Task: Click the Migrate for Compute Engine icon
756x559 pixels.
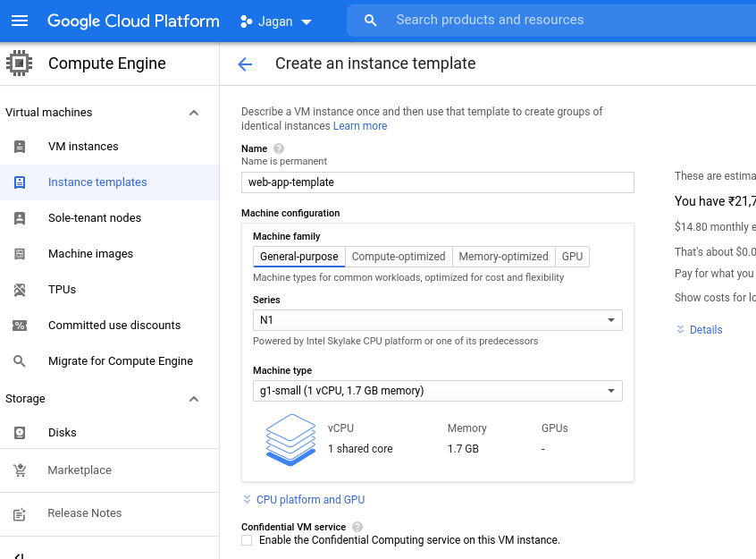Action: click(20, 361)
